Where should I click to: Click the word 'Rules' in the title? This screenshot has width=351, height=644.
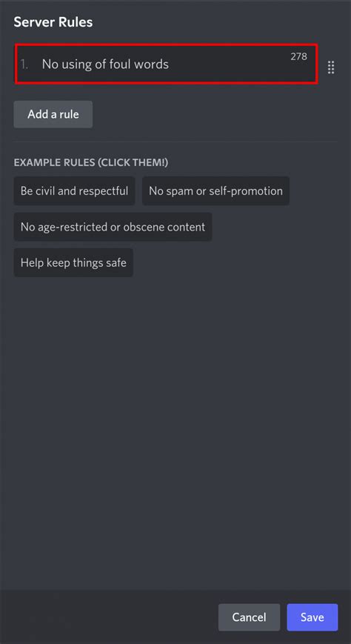pyautogui.click(x=75, y=22)
